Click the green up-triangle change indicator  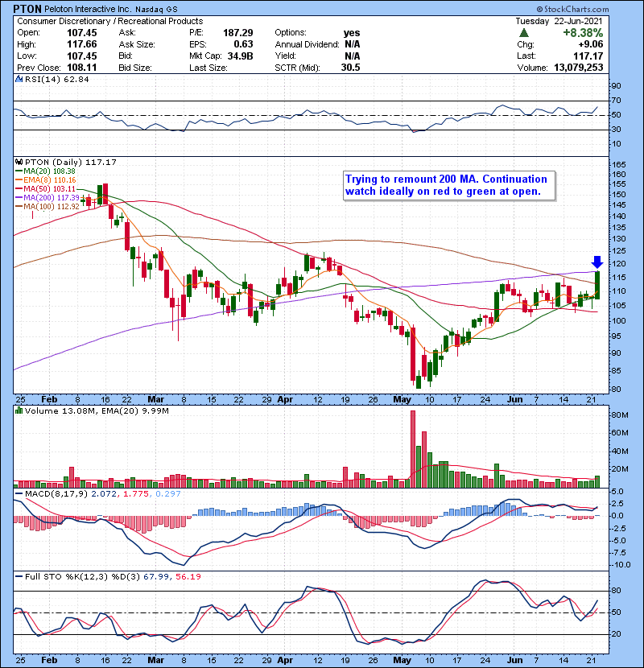click(524, 33)
